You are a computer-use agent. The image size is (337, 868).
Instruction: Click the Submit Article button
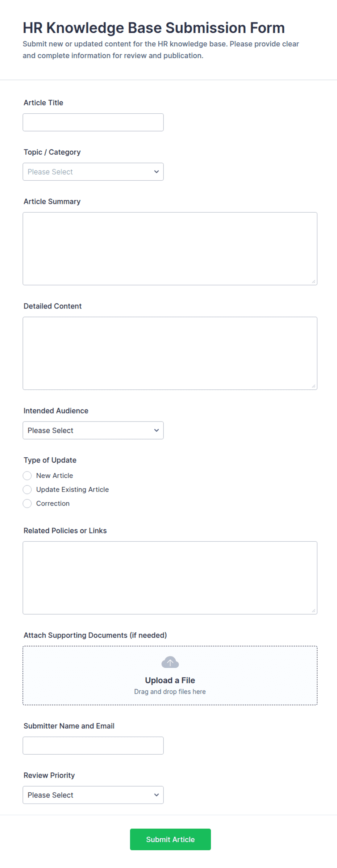tap(170, 839)
